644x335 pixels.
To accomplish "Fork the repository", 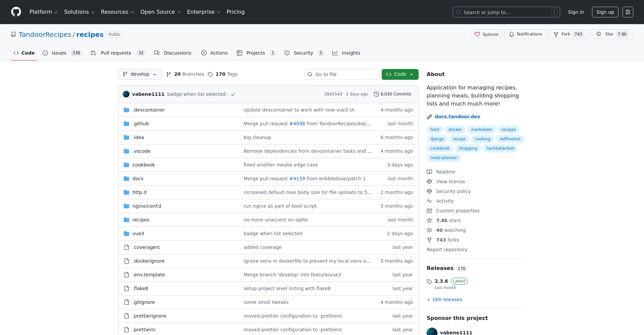I will [569, 34].
